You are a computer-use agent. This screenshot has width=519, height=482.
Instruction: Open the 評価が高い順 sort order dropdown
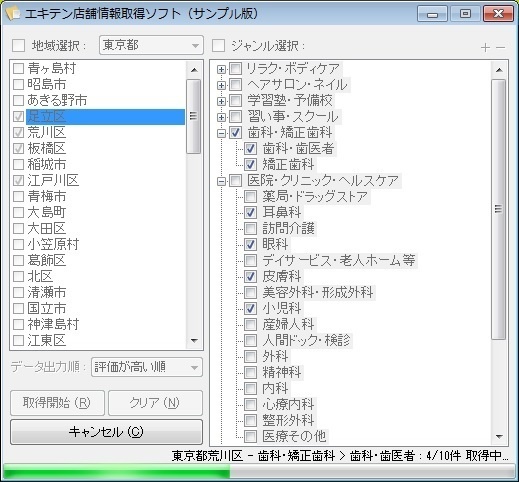point(147,367)
